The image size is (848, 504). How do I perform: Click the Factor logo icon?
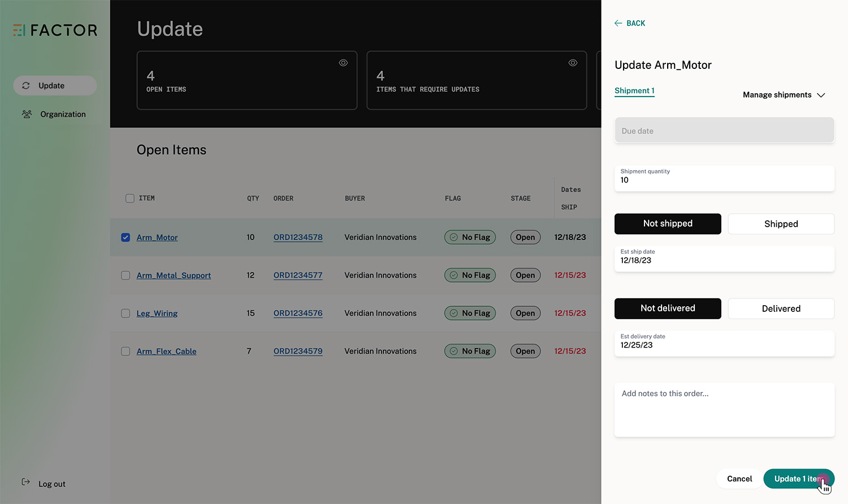[x=19, y=30]
